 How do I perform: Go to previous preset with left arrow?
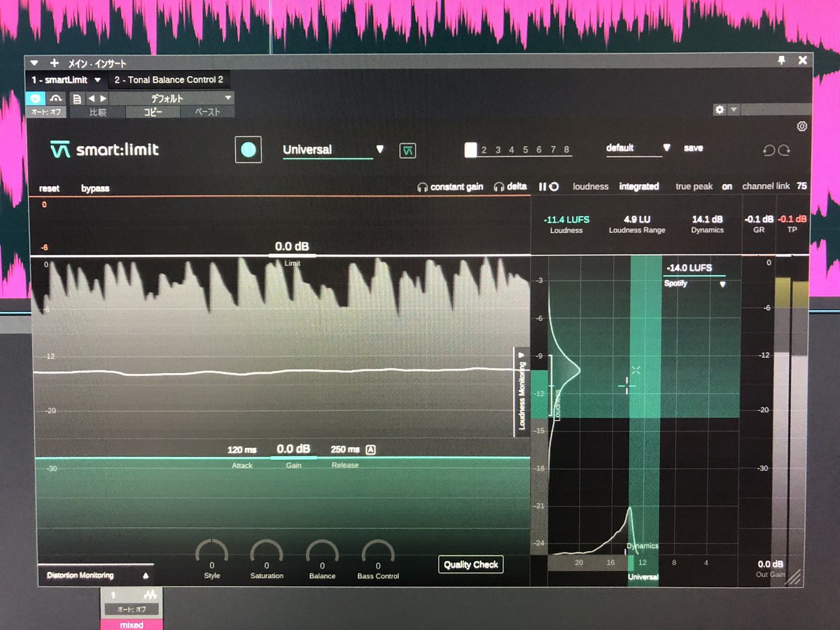(x=90, y=99)
